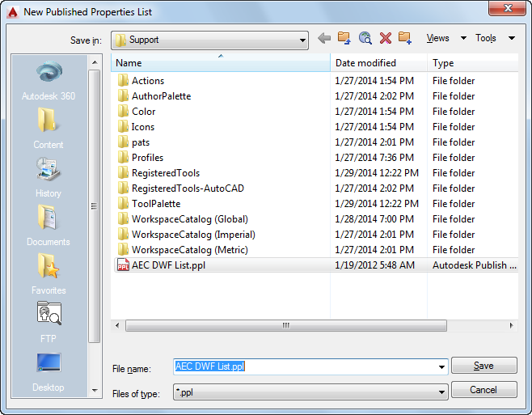Open the Autodesk 360 location
The width and height of the screenshot is (532, 415).
[49, 81]
